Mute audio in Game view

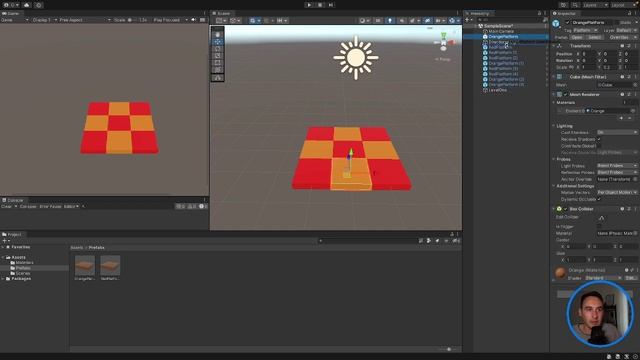193,20
